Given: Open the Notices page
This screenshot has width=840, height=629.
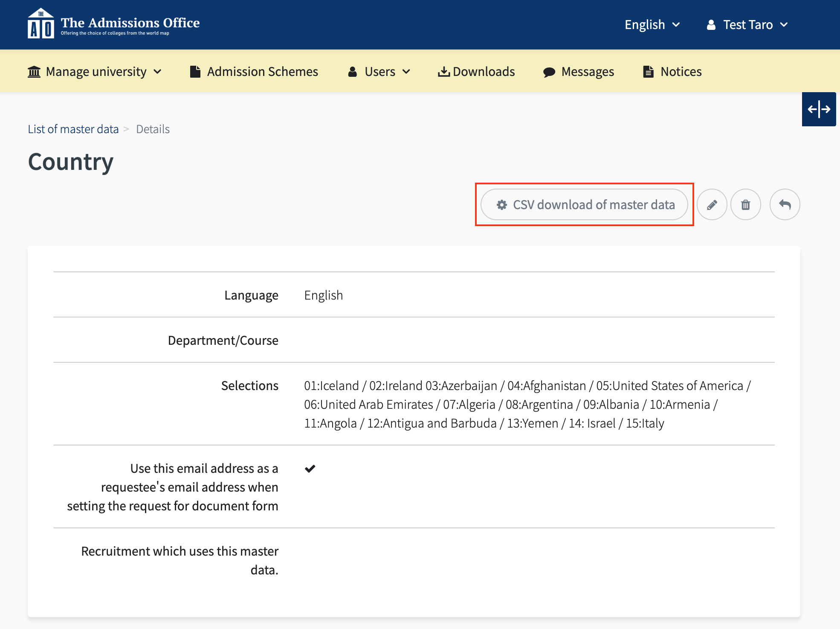Looking at the screenshot, I should (672, 72).
